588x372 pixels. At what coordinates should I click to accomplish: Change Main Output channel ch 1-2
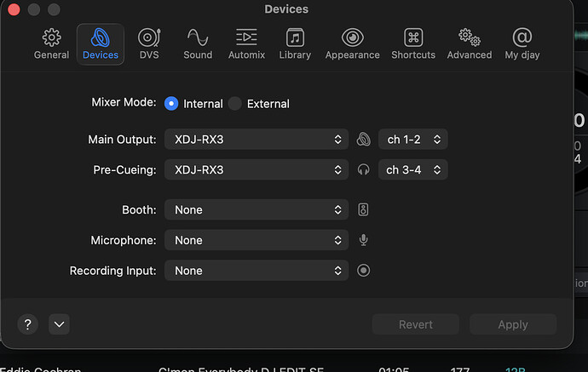tap(413, 140)
